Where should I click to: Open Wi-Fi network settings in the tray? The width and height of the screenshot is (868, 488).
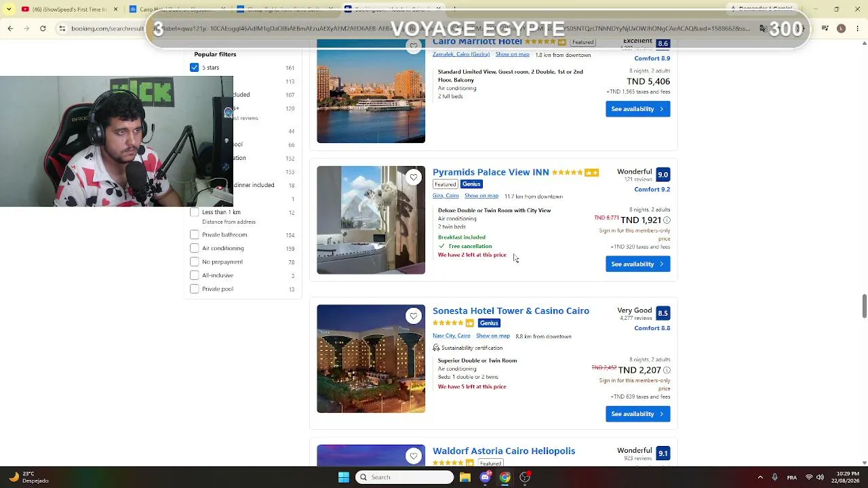809,477
